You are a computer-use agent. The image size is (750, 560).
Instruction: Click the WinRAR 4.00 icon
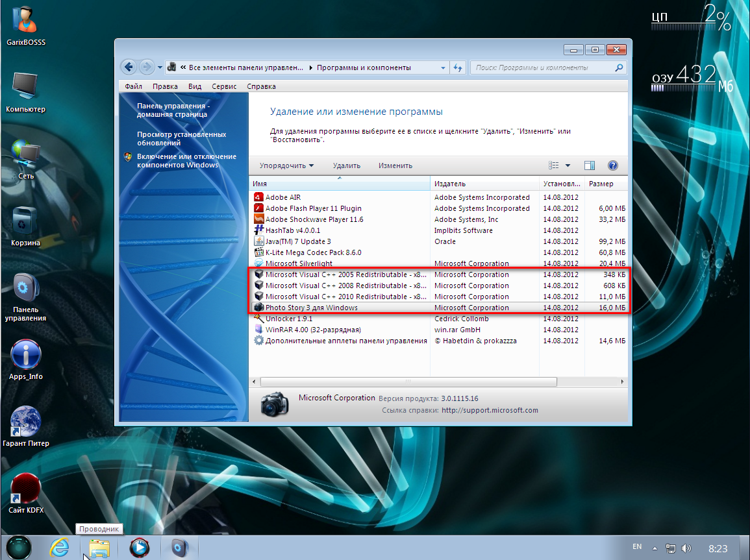(259, 329)
